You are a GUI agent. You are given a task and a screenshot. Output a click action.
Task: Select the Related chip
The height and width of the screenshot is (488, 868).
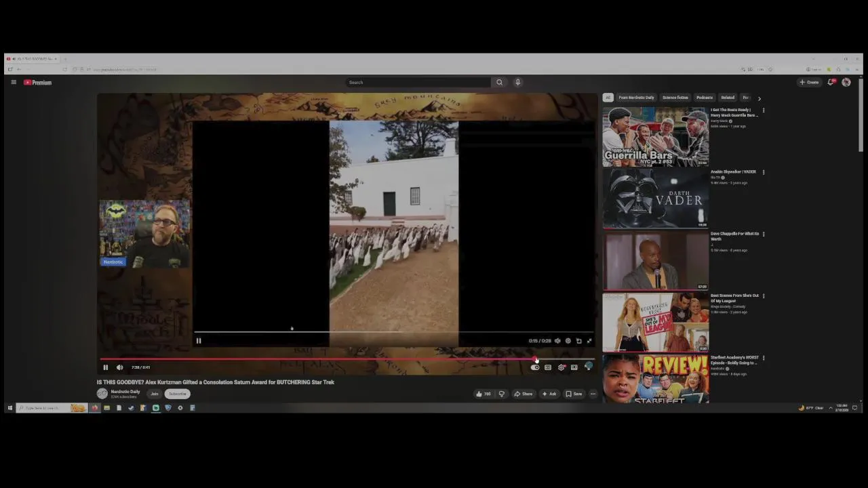(728, 98)
